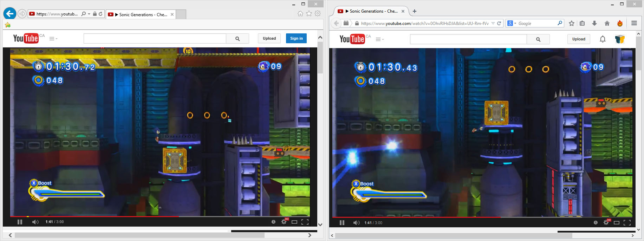Screen dimensions: 644x241
Task: Focus the YouTube search box in Firefox
Action: pos(469,39)
